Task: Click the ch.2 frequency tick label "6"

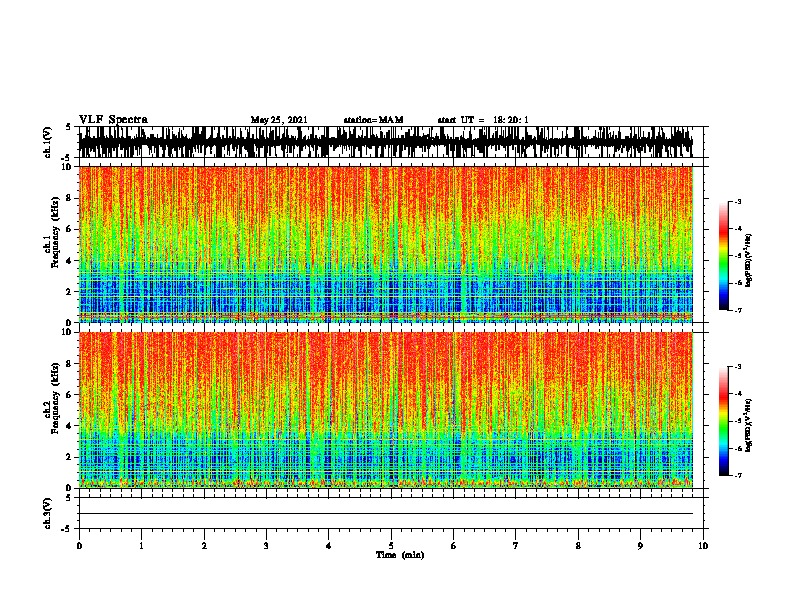Action: click(x=69, y=395)
